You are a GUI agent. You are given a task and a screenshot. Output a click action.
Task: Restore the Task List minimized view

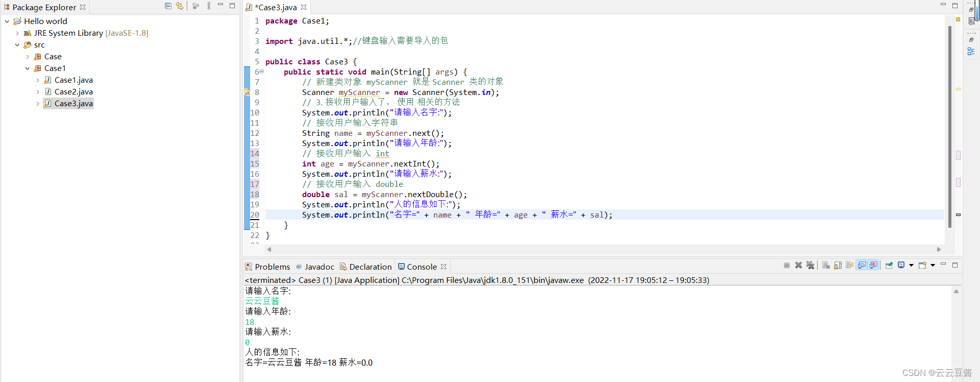(971, 10)
